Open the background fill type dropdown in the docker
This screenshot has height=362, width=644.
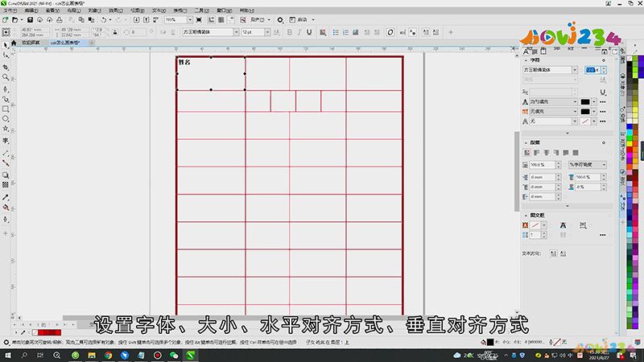click(x=575, y=112)
